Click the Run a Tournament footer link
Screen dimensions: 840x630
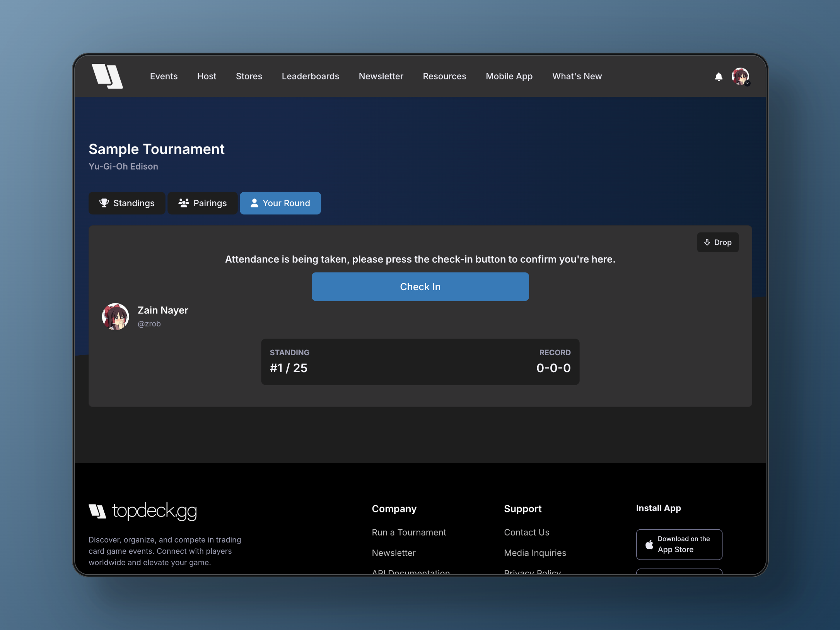pos(409,532)
